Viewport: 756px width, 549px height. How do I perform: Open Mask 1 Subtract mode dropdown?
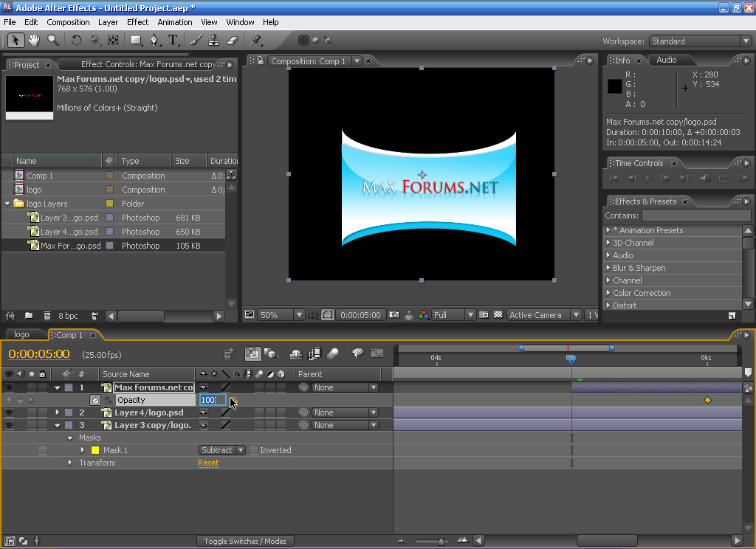[x=221, y=450]
